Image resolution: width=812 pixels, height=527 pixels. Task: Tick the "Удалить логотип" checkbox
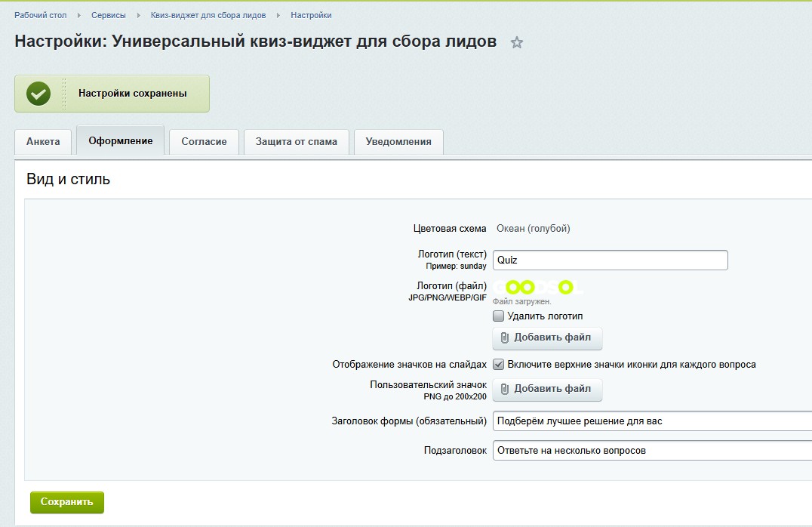498,316
